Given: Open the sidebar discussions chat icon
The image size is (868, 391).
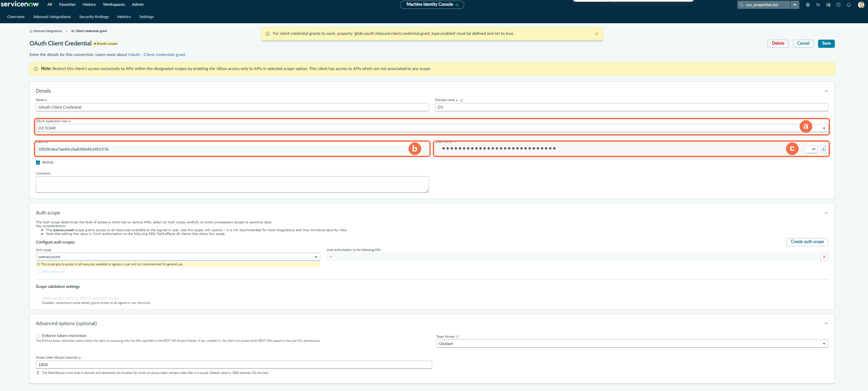Looking at the screenshot, I should [818, 5].
